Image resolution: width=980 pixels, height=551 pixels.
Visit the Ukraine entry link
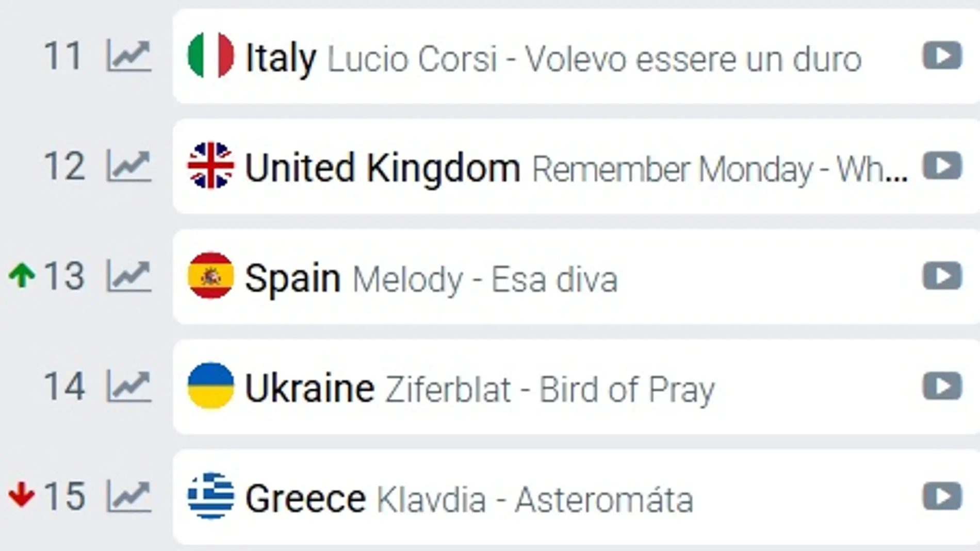pos(309,389)
